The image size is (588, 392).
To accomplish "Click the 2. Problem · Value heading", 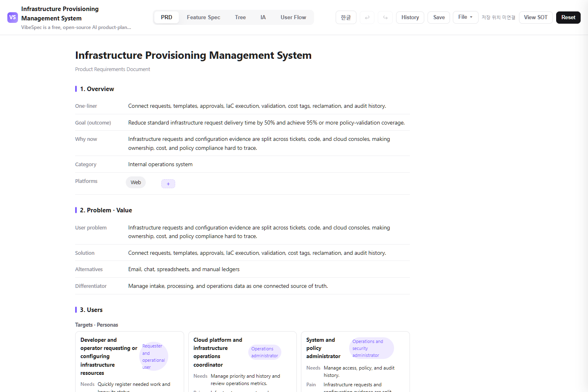I will (x=106, y=210).
